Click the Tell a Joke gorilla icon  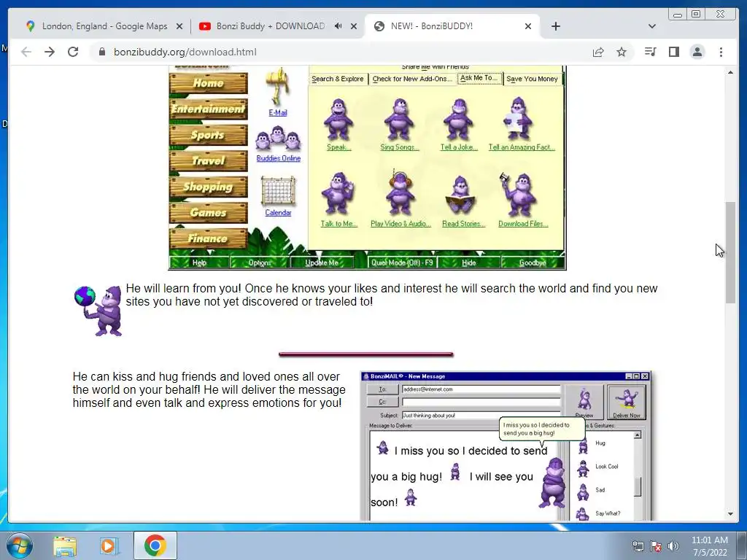tap(458, 120)
